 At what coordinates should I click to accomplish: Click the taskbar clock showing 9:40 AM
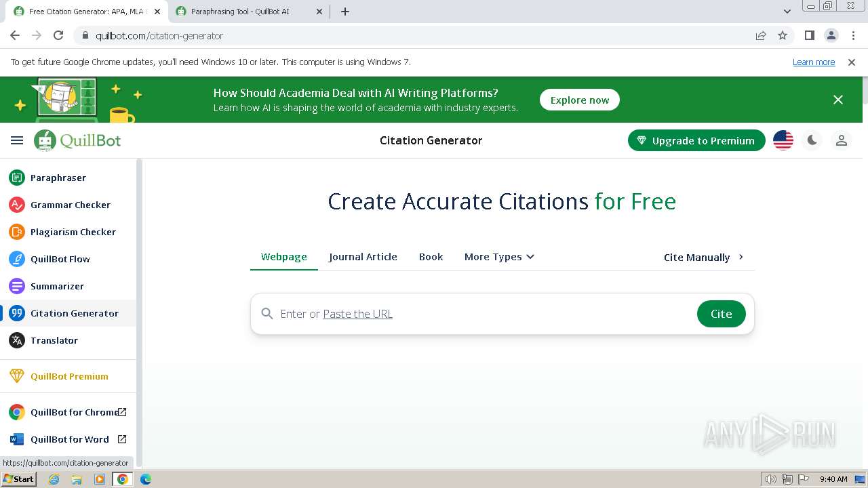[833, 479]
